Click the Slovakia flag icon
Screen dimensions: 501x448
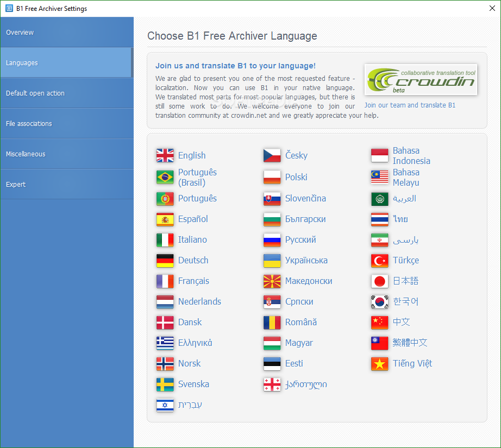[272, 199]
